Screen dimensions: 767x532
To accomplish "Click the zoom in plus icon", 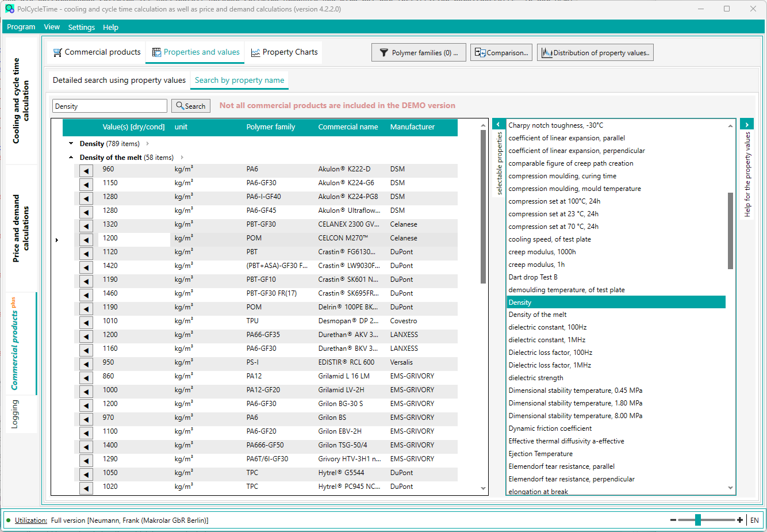I will [740, 520].
